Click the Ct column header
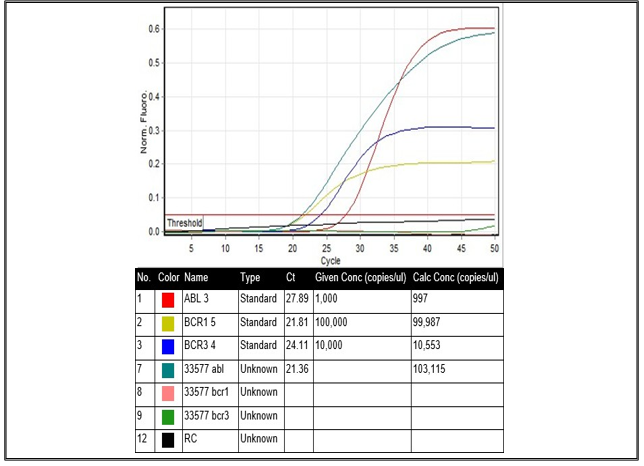This screenshot has height=466, width=644. (293, 277)
